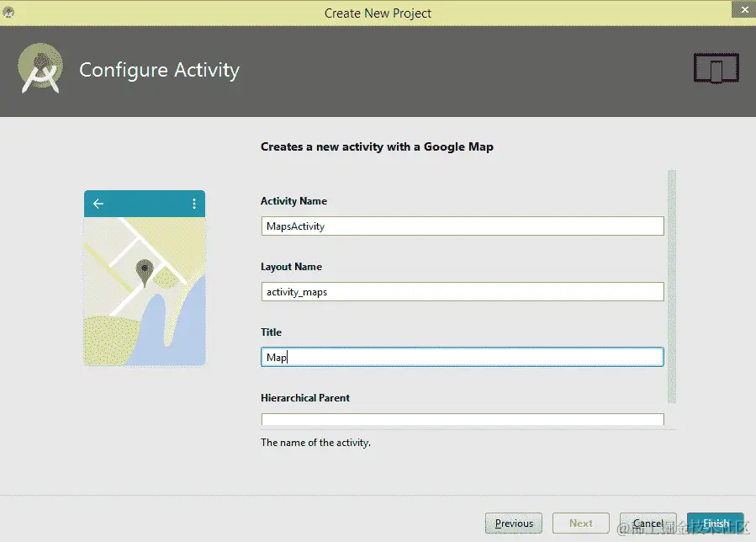Click the phone and tablet form factor icon
Screen dimensions: 756x542
716,68
